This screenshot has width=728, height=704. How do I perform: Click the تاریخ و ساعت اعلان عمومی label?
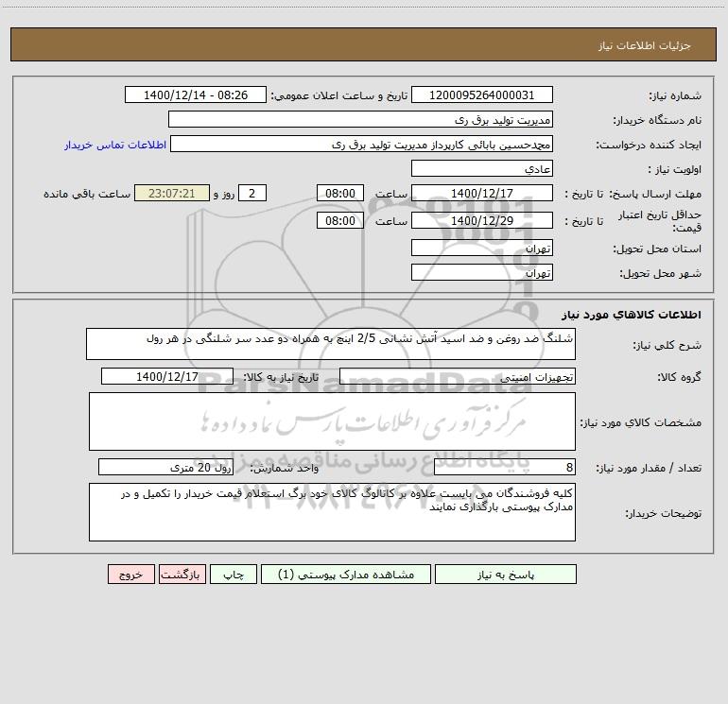coord(339,95)
